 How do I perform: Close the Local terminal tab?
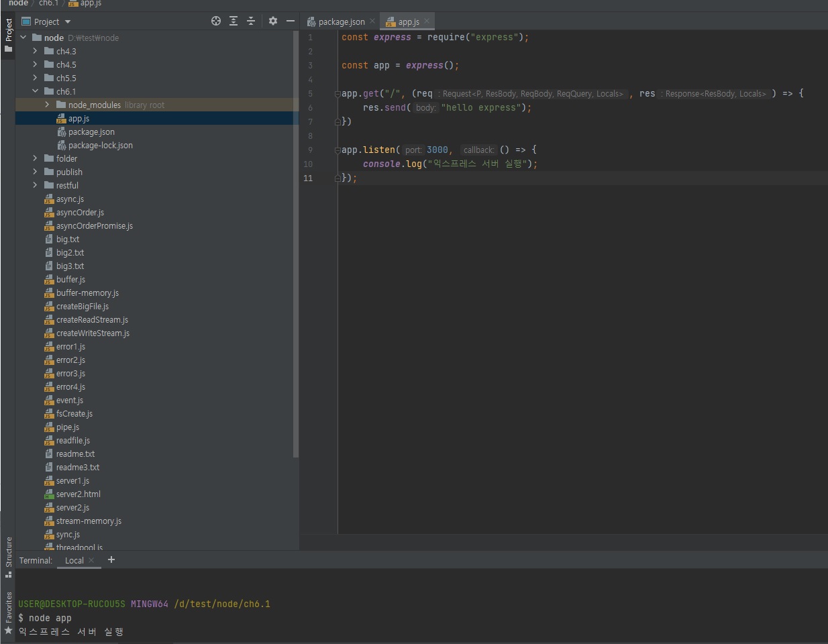(92, 560)
